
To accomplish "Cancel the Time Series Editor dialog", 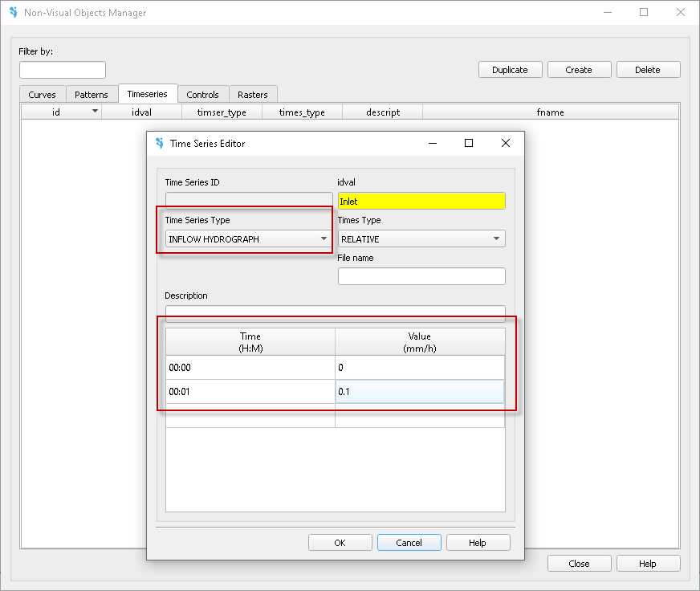I will pyautogui.click(x=409, y=543).
